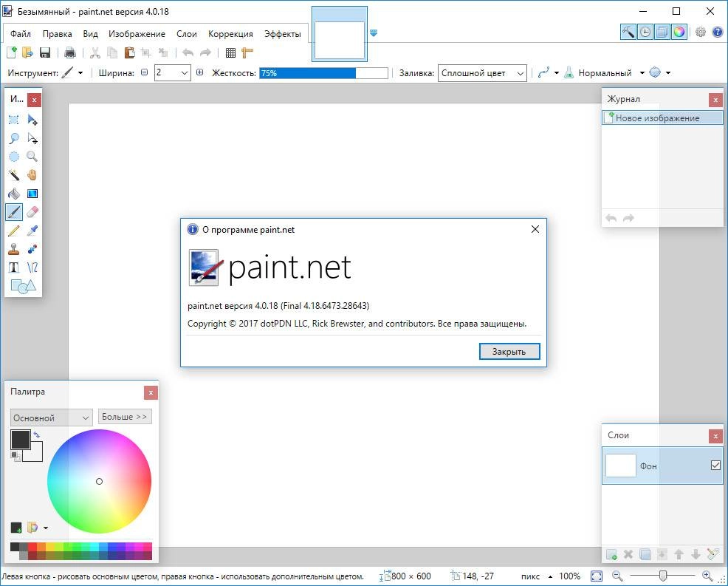This screenshot has width=728, height=586.
Task: Uncheck visibility of the Фон layer
Action: coord(716,465)
